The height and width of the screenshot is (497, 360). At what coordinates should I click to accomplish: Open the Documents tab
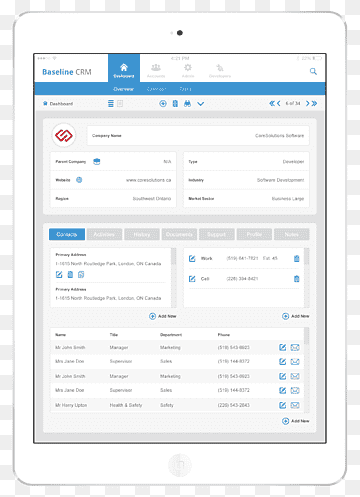179,234
